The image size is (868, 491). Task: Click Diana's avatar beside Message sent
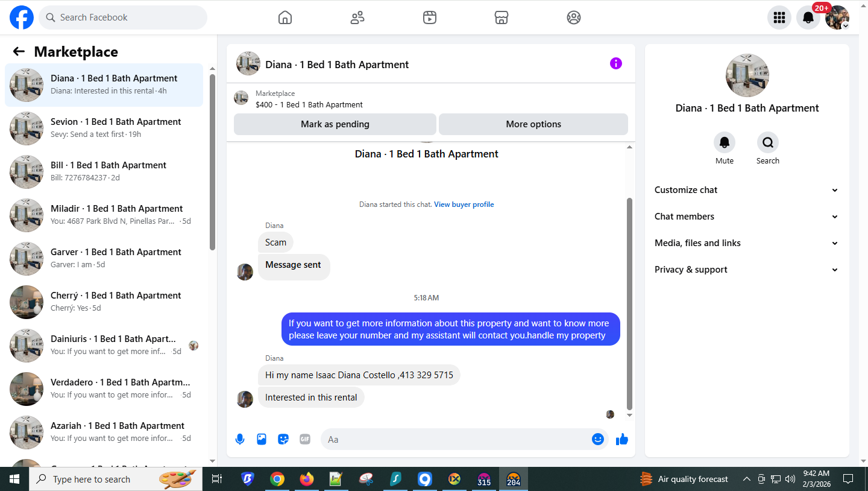[245, 271]
